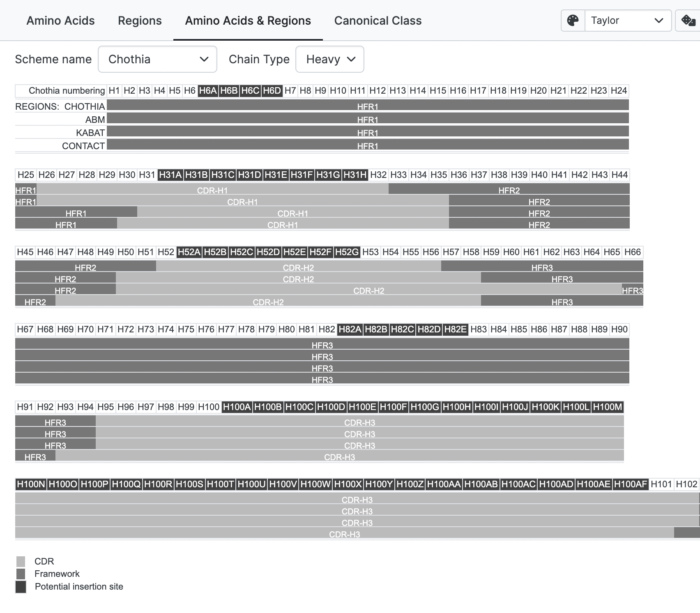Click the Potential insertion site legend swatch
The height and width of the screenshot is (613, 700).
[x=21, y=587]
